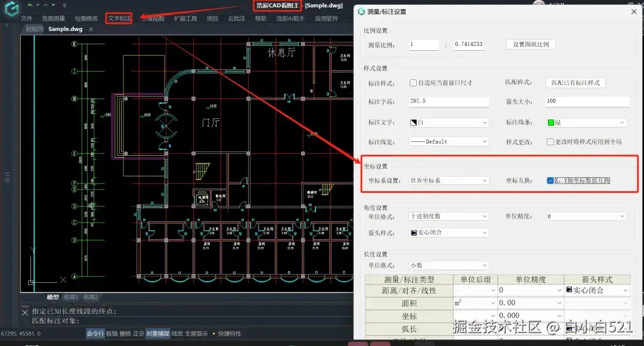This screenshot has height=346, width=644.
Task: Open the 应用软件 menu
Action: (327, 18)
